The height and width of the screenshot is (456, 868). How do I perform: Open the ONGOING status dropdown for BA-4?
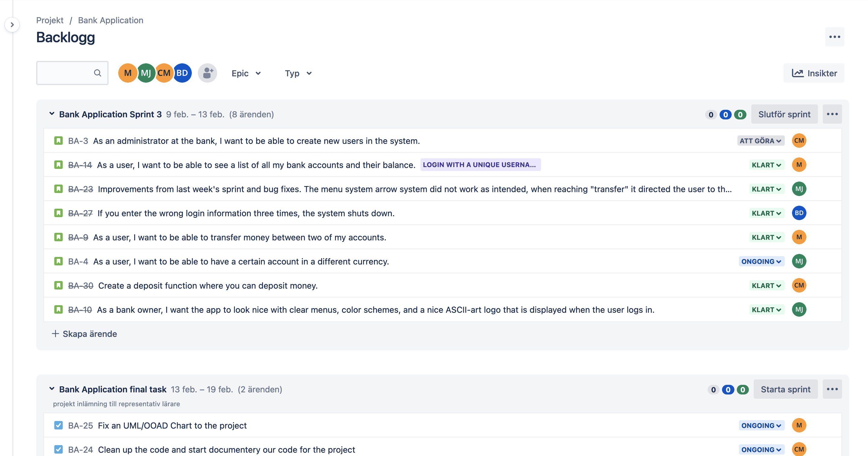click(762, 261)
